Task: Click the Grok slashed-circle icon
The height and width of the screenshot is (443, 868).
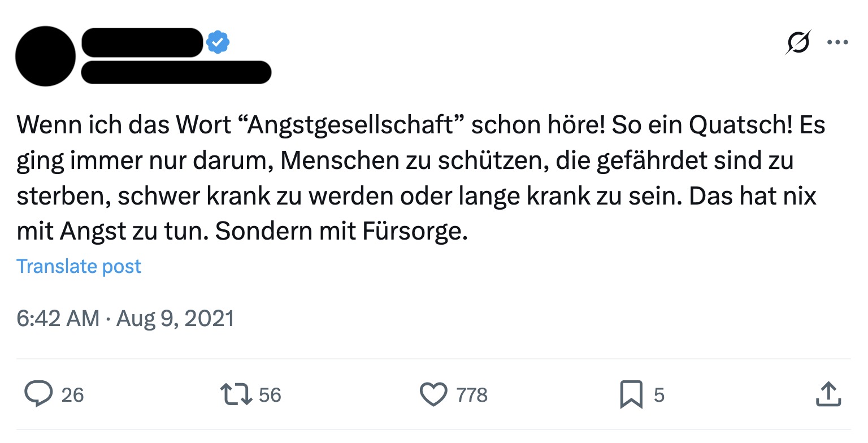Action: 797,42
